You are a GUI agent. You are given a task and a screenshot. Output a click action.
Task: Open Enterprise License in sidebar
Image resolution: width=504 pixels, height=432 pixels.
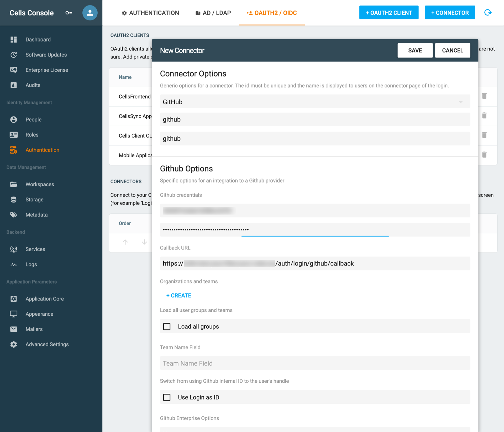(47, 70)
